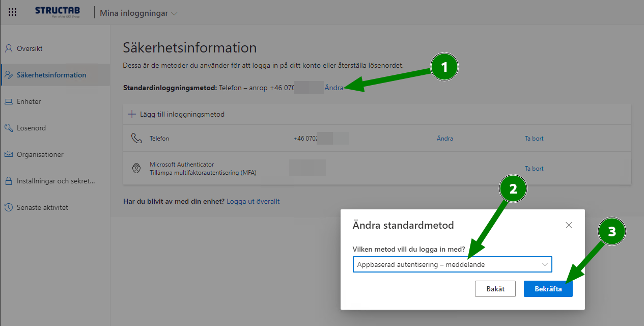644x326 pixels.
Task: Click the chevron in method dropdown
Action: pos(545,264)
